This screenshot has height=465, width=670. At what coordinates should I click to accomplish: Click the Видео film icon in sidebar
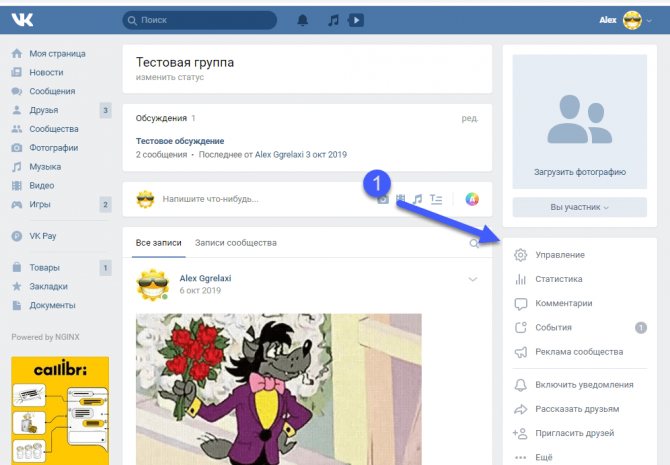click(17, 185)
